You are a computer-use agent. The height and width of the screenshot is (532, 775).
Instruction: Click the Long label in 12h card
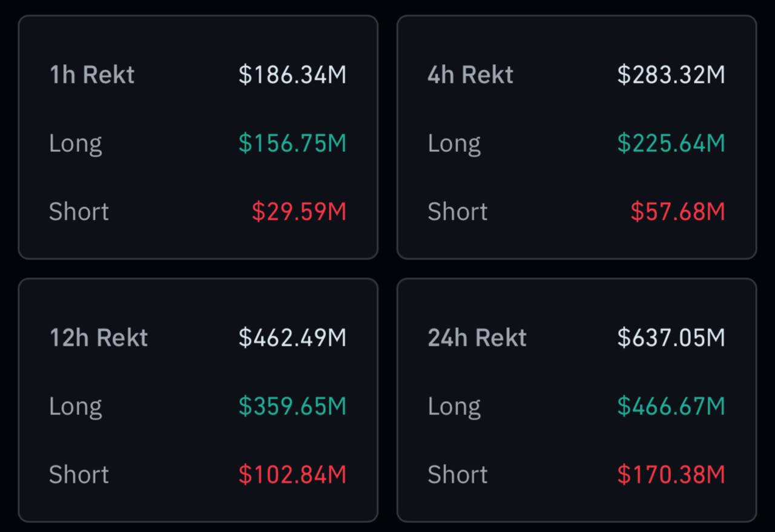[75, 406]
